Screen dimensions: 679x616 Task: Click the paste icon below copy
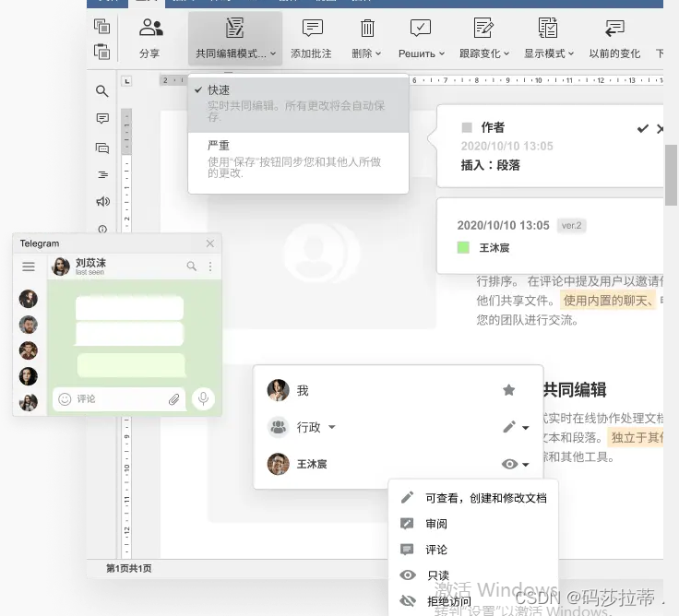coord(101,52)
